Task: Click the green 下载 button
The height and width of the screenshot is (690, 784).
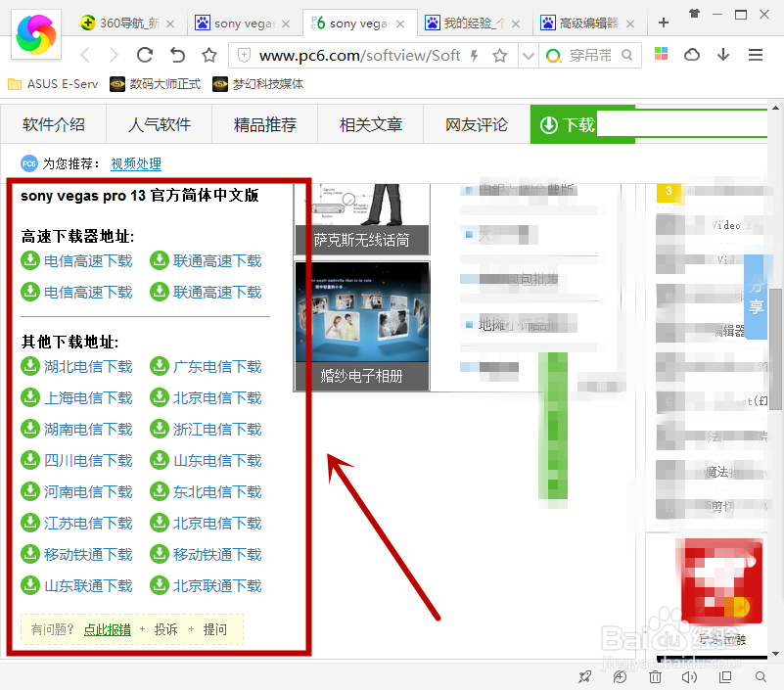Action: click(568, 124)
